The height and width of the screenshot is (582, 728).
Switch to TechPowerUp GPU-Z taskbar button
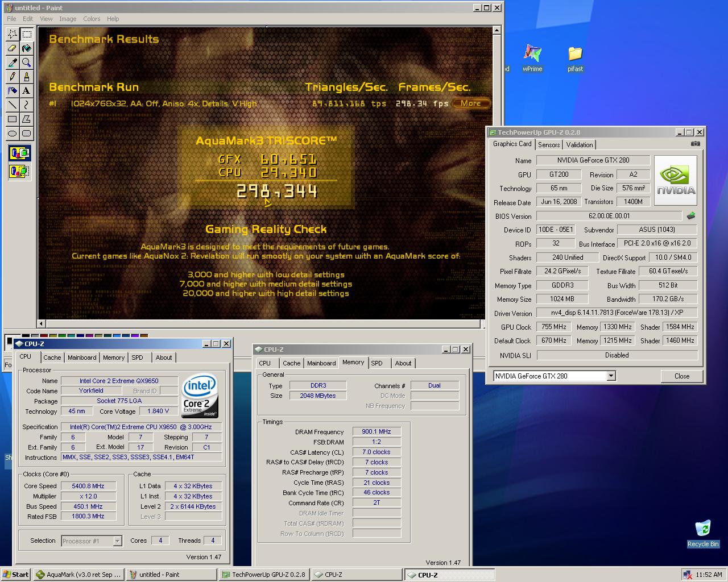264,575
